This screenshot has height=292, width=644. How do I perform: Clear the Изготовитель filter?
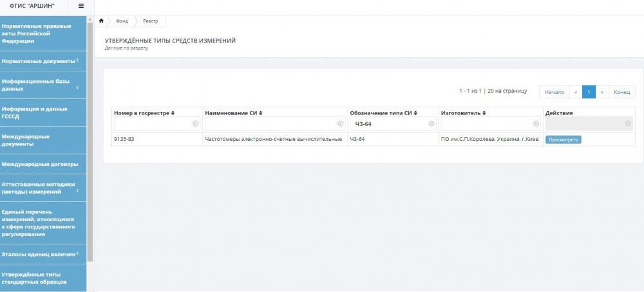pos(536,123)
